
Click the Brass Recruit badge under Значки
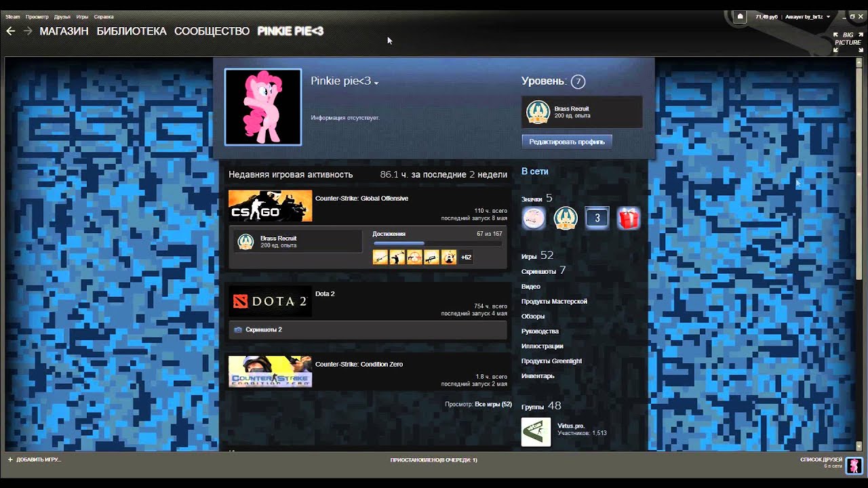[x=565, y=218]
